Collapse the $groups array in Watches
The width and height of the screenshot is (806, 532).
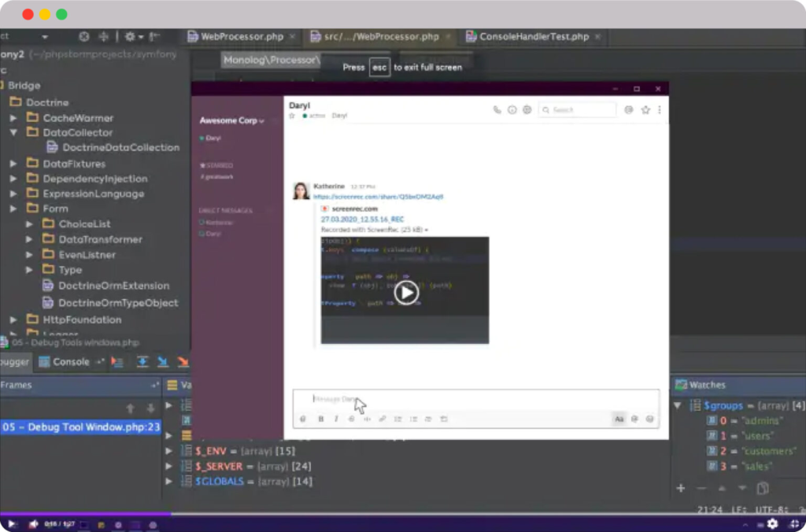click(x=677, y=406)
